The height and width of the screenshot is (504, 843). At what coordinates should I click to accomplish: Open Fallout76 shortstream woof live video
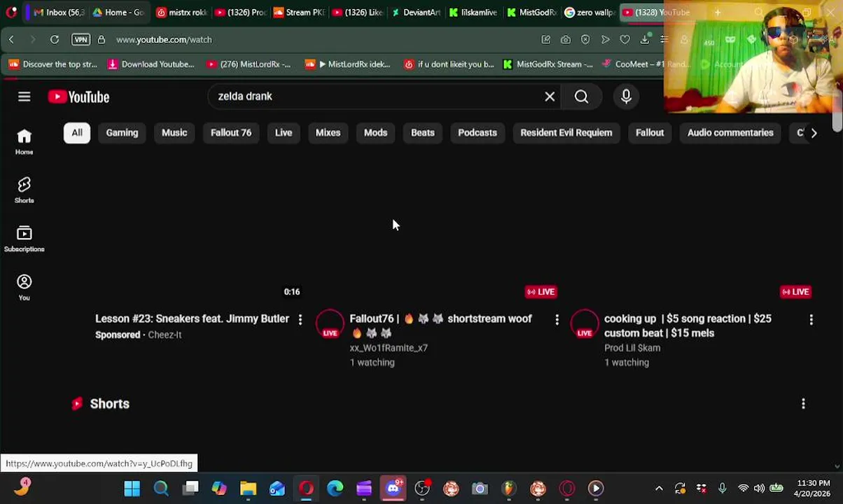(x=440, y=326)
